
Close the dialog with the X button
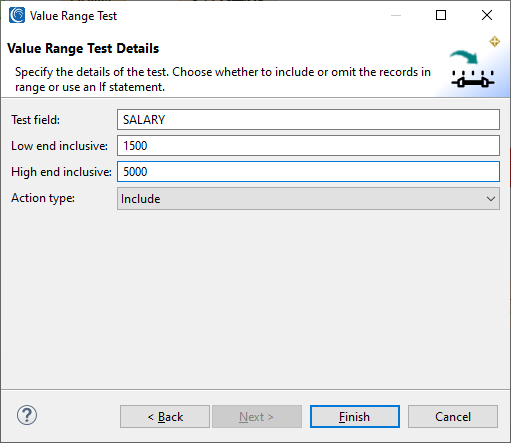click(487, 15)
